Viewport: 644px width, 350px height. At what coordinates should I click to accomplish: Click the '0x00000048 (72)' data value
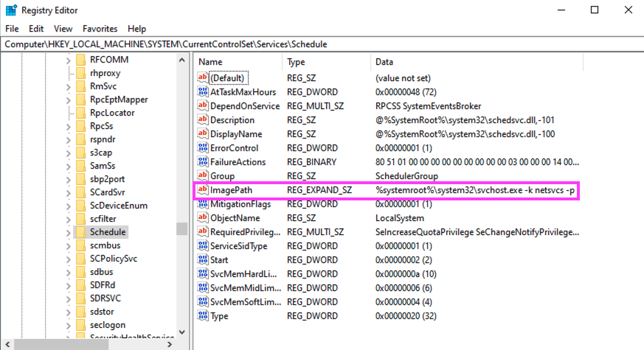pyautogui.click(x=406, y=92)
